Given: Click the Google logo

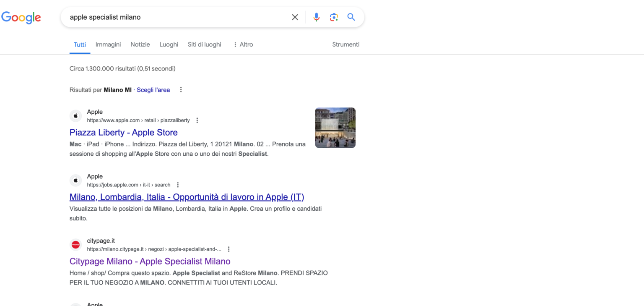Looking at the screenshot, I should (x=21, y=18).
